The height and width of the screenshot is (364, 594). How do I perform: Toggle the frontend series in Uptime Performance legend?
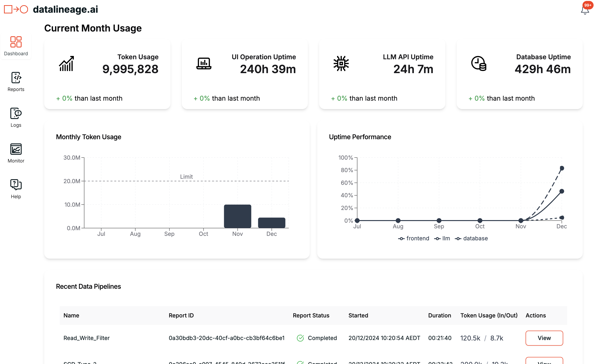[x=414, y=238]
